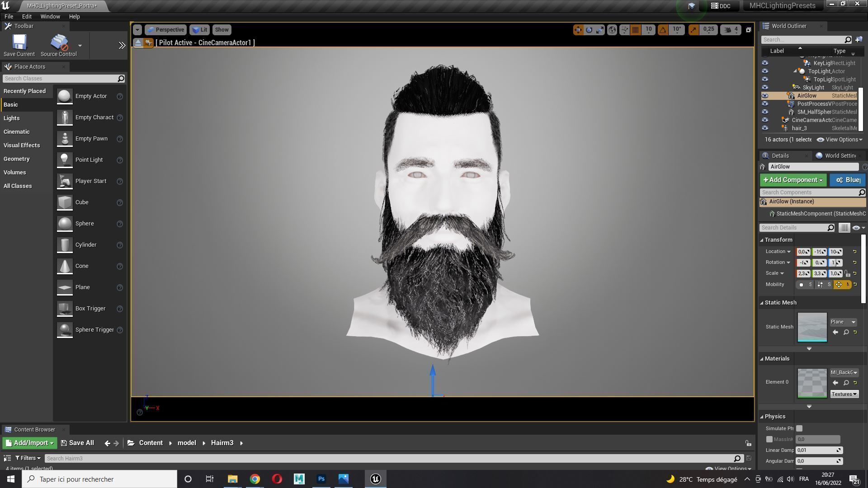Browse to the Element 0 material in Content Browser

coord(846,383)
